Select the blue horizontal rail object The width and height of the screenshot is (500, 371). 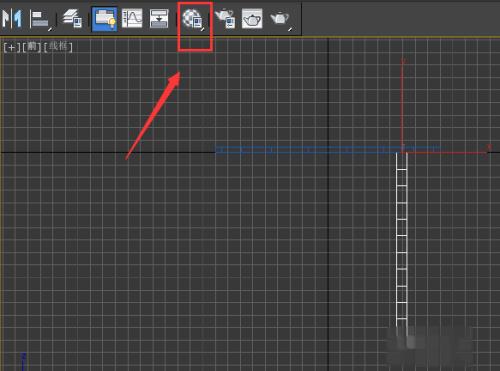click(328, 150)
